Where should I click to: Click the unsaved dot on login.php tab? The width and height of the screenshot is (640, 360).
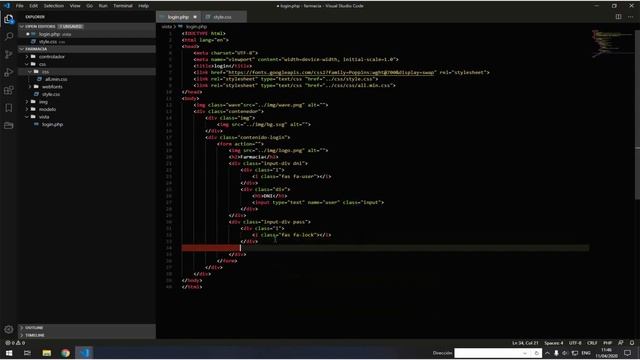pos(195,17)
